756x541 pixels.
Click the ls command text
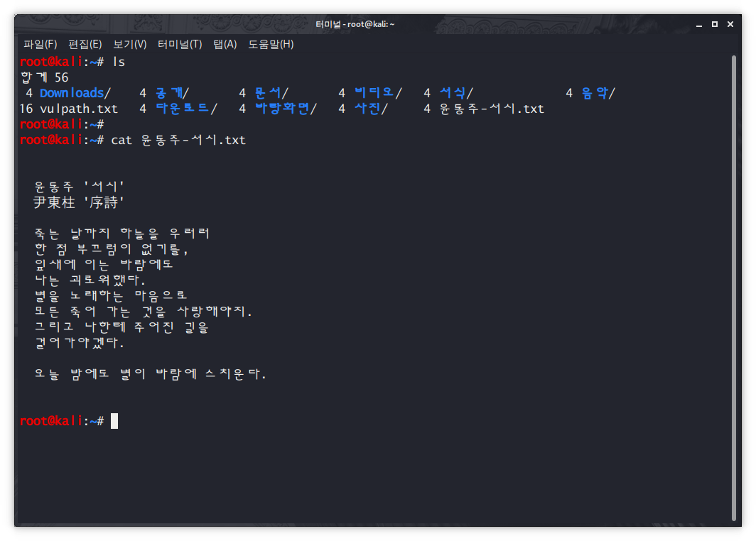[119, 62]
